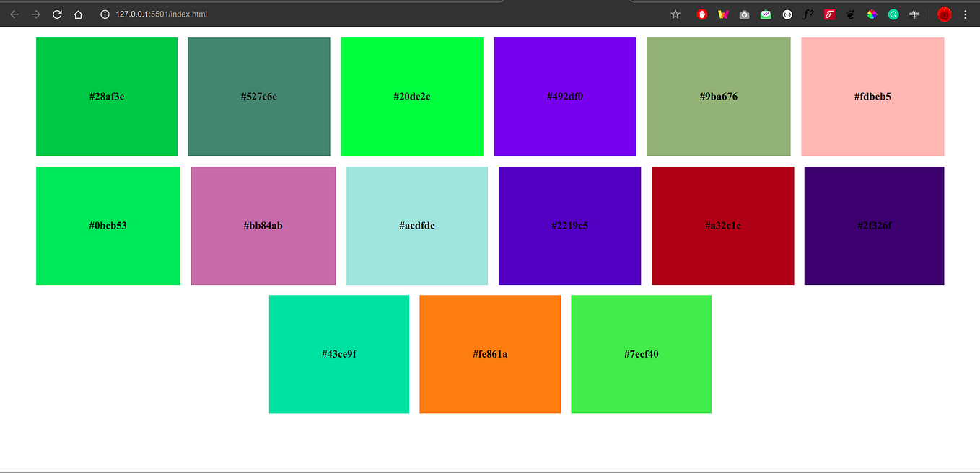Bookmark this page with the star
The width and height of the screenshot is (980, 473).
pyautogui.click(x=675, y=14)
